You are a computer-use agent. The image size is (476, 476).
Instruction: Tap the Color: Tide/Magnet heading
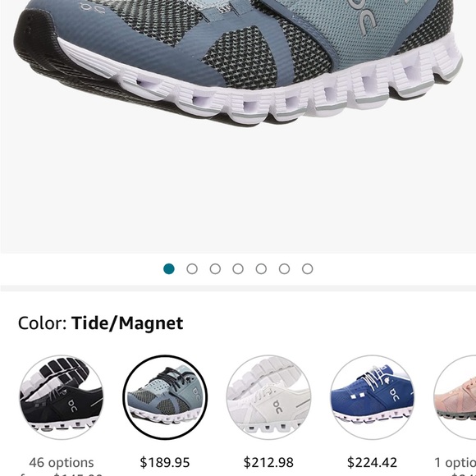point(100,323)
